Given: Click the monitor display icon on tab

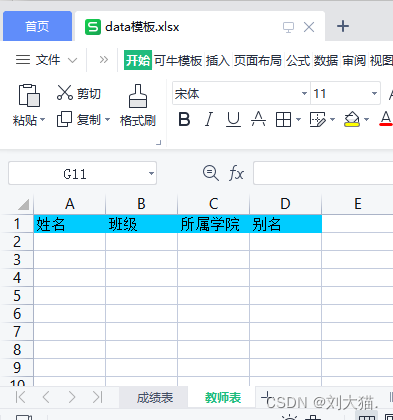Looking at the screenshot, I should coord(288,27).
